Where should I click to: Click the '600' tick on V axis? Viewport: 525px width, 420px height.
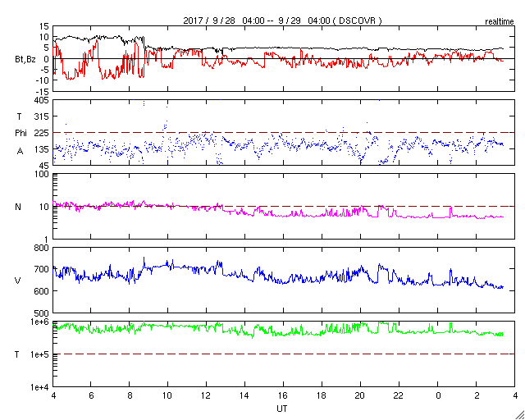(x=42, y=291)
